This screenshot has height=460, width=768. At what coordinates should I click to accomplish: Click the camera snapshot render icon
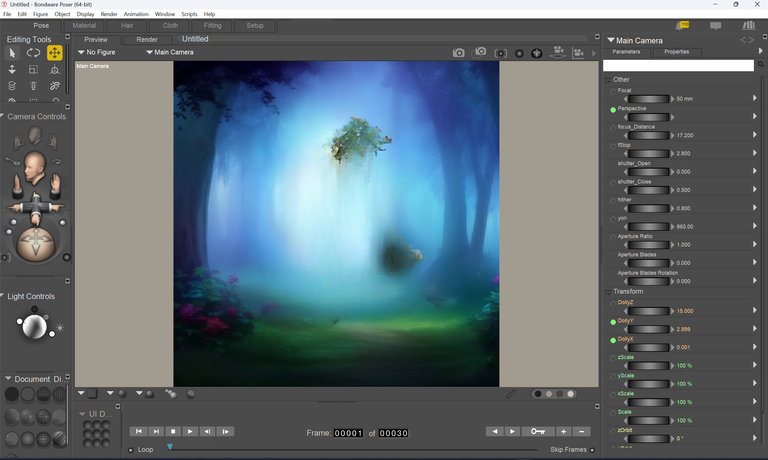(458, 52)
